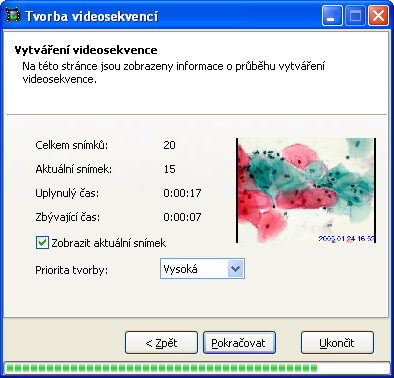Click the Celkem snímků label
Image resolution: width=394 pixels, height=378 pixels.
(x=72, y=145)
